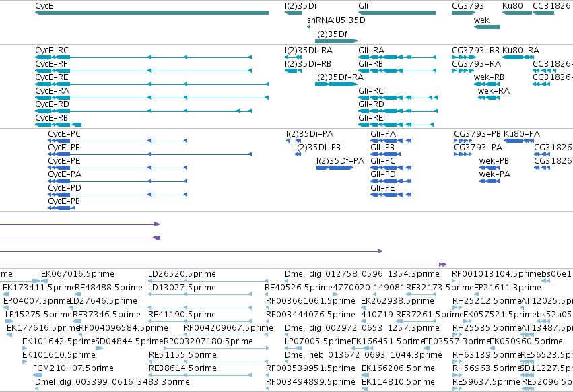Select EST RE51155.5prime

pyautogui.click(x=208, y=362)
